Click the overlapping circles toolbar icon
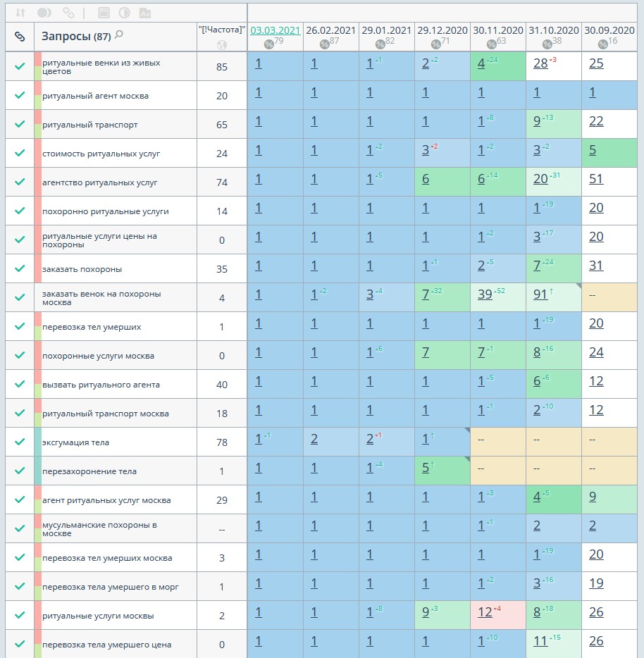 44,13
